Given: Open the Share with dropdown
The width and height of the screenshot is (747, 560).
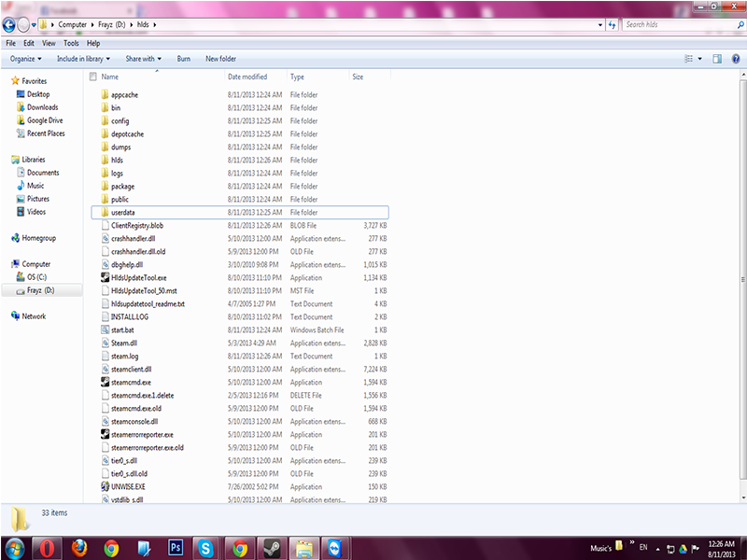Looking at the screenshot, I should (x=143, y=59).
